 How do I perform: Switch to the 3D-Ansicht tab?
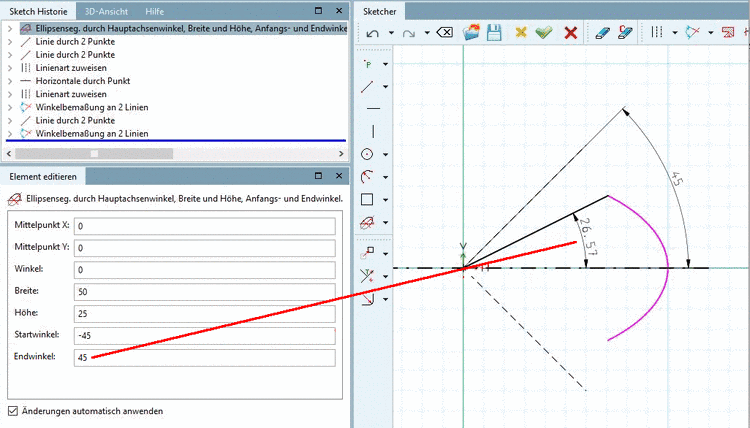pyautogui.click(x=107, y=11)
